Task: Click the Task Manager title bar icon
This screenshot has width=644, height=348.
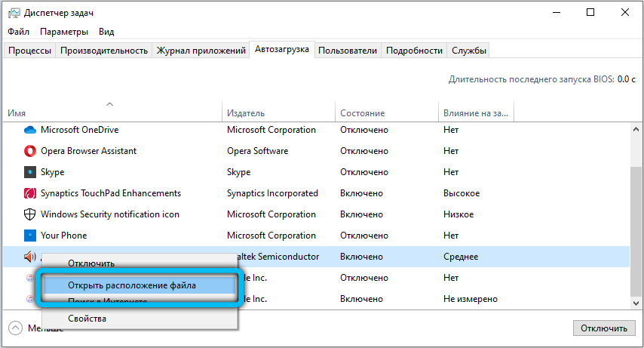Action: (14, 13)
